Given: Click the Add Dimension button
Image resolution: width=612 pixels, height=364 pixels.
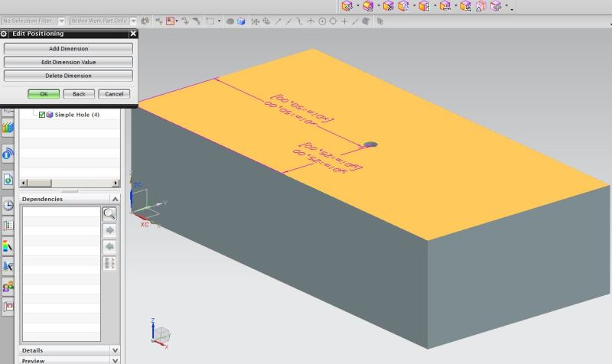Looking at the screenshot, I should pyautogui.click(x=68, y=49).
